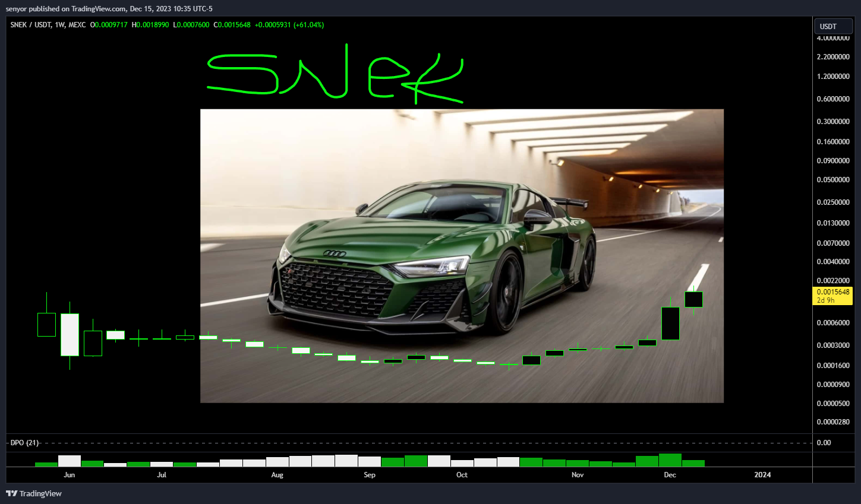Click the change value +0.0005931 (+61.04%)
The image size is (861, 504).
289,25
